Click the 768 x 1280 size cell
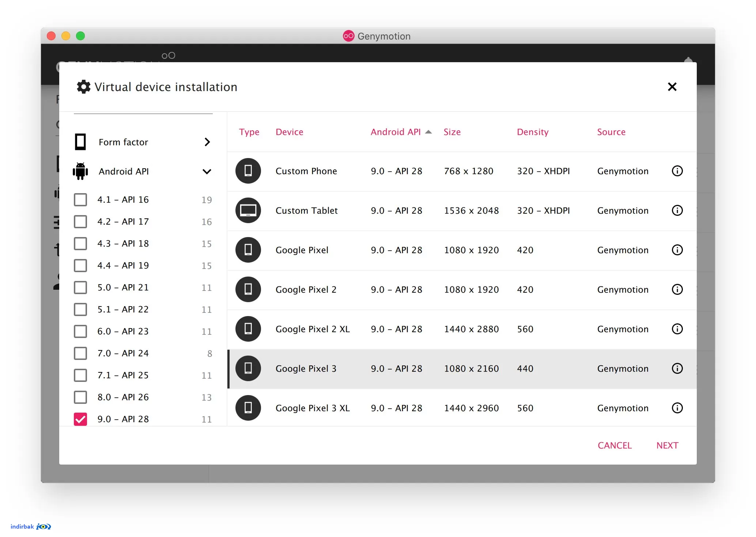The height and width of the screenshot is (537, 756). [468, 171]
